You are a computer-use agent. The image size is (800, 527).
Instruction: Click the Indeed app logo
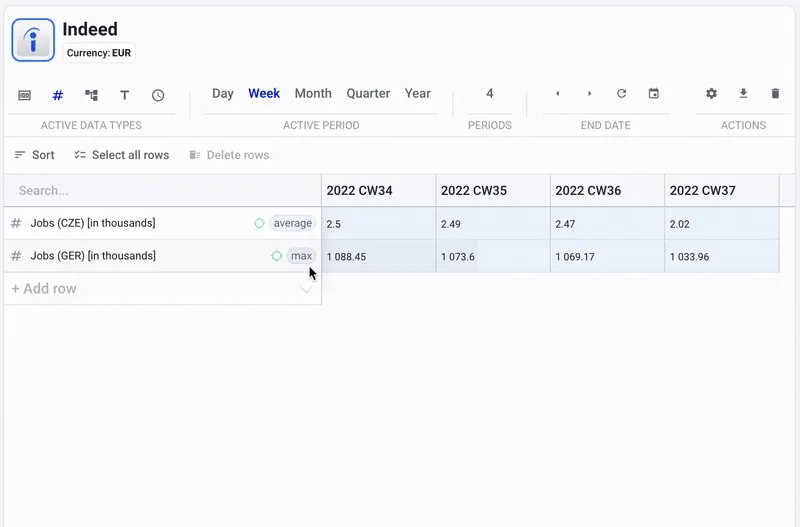(x=33, y=40)
